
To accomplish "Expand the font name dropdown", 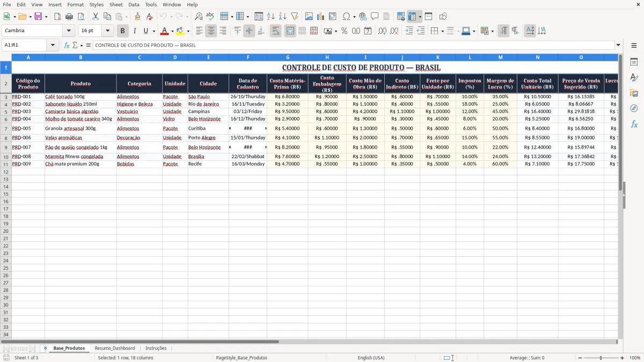I will (x=69, y=31).
